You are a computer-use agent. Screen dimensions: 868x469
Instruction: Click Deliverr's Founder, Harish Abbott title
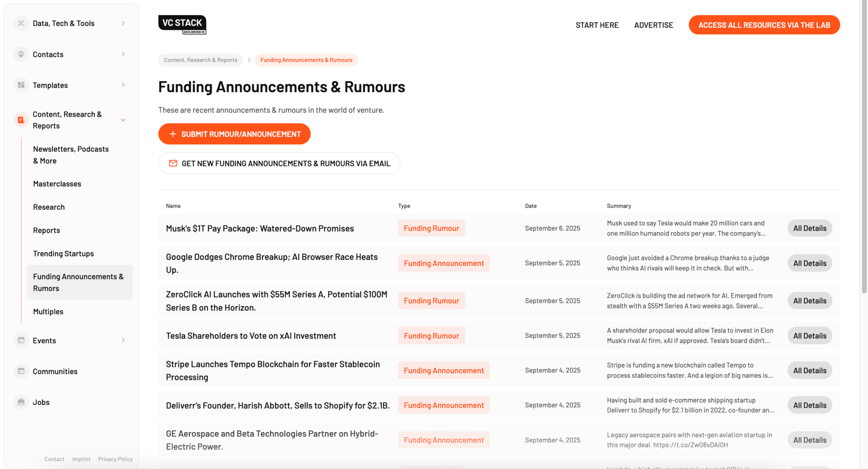pos(278,405)
